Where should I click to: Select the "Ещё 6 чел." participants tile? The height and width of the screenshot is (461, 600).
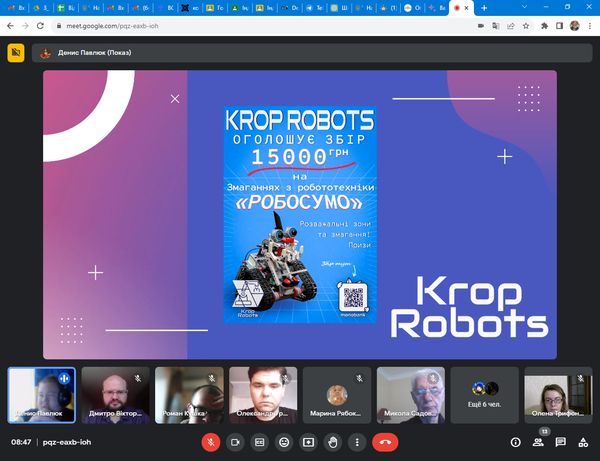click(484, 394)
